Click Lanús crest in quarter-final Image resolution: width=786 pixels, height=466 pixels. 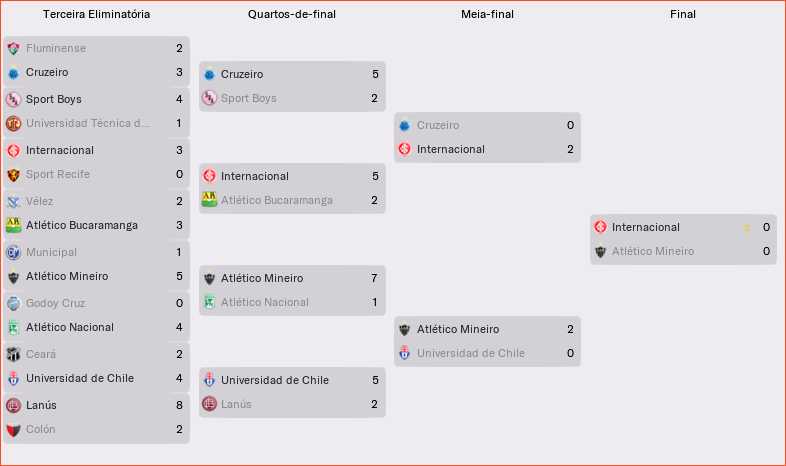[209, 404]
